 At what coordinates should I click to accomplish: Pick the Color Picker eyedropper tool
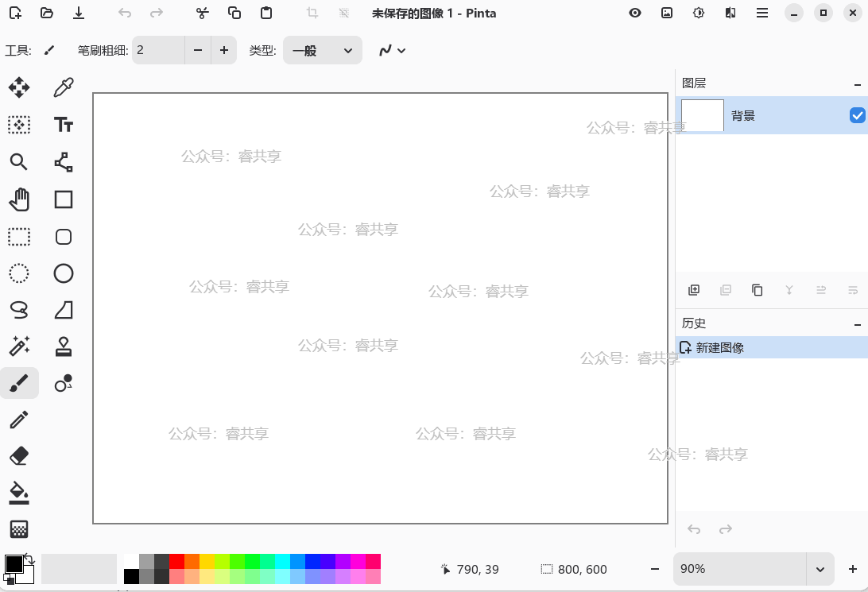(x=64, y=87)
